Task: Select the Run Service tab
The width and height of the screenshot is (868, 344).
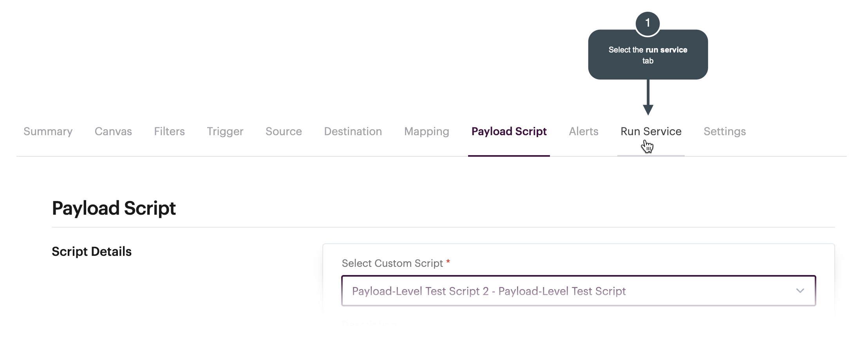Action: (651, 132)
